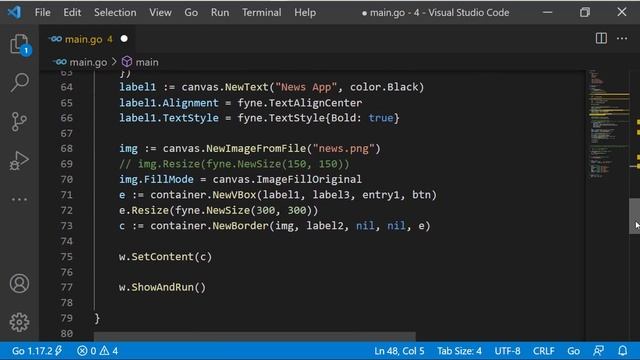Viewport: 640px width, 360px height.
Task: Click the main symbol in breadcrumb
Action: [x=140, y=62]
